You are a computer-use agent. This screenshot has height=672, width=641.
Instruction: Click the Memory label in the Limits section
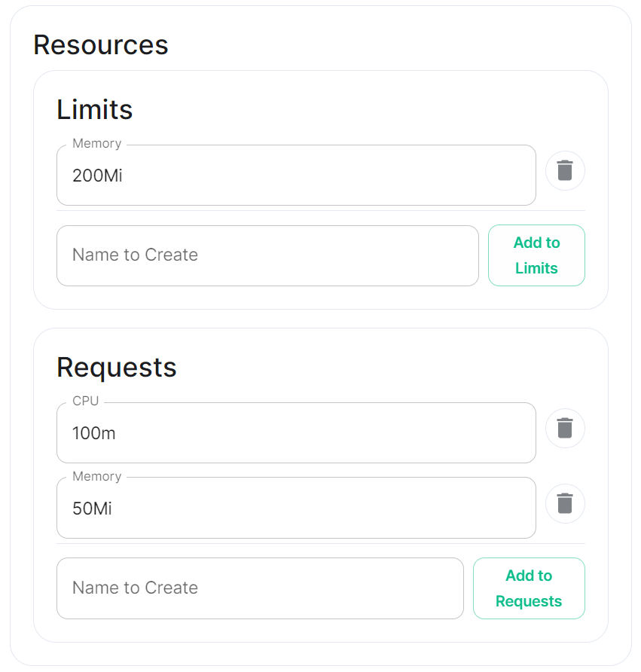(x=97, y=144)
